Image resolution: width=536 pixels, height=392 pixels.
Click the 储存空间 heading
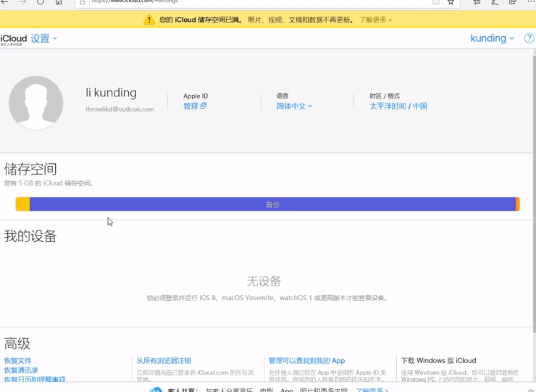click(30, 169)
